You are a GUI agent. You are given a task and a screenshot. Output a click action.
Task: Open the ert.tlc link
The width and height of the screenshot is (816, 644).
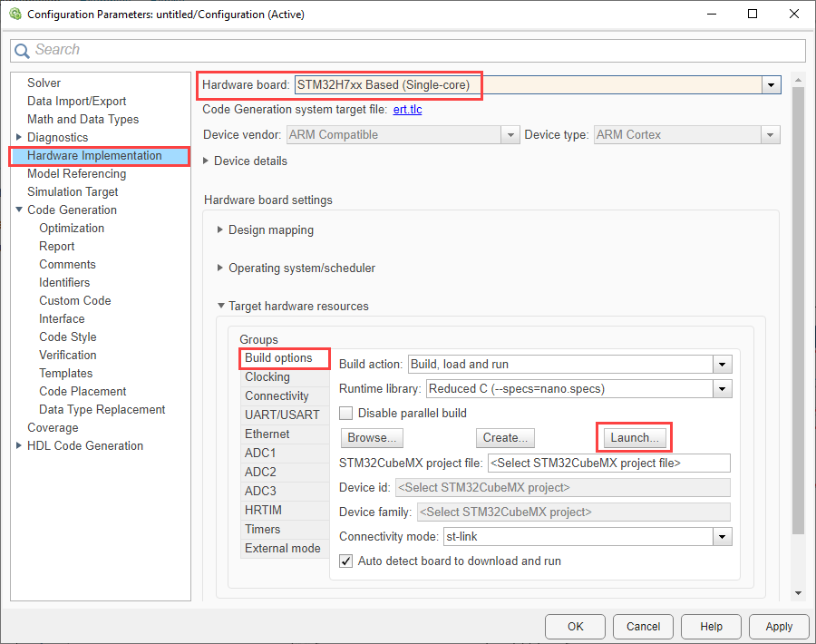[407, 110]
